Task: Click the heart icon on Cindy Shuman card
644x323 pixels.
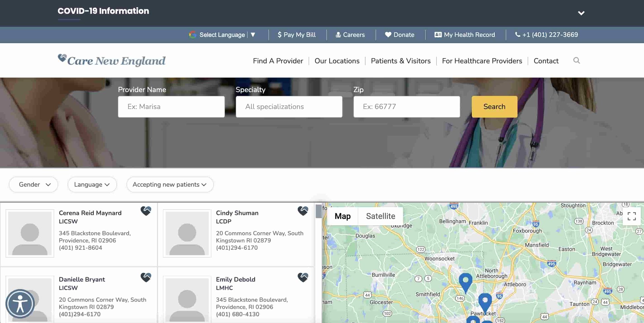Action: click(x=303, y=211)
